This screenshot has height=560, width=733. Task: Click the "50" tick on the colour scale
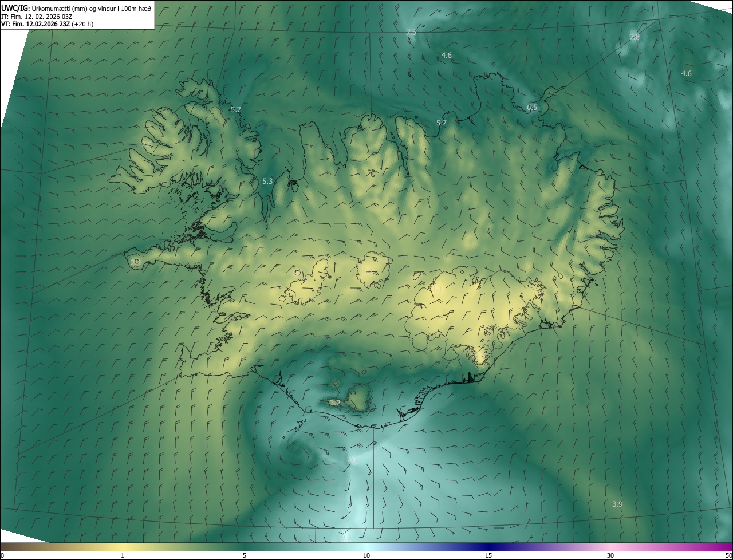click(x=728, y=555)
